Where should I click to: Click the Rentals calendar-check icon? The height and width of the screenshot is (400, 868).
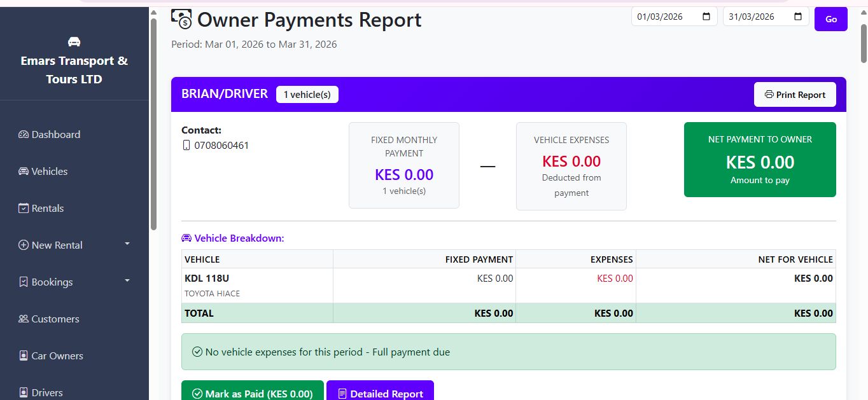pyautogui.click(x=24, y=209)
